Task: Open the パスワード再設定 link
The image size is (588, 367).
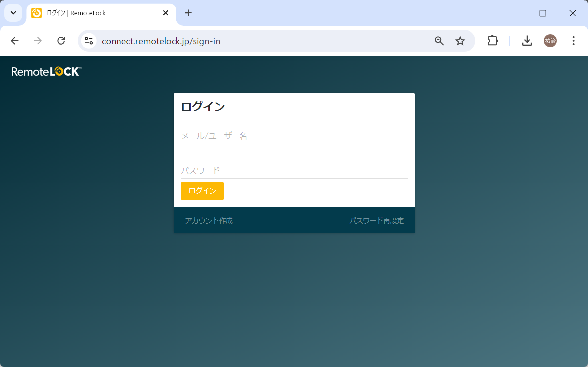Action: tap(376, 220)
